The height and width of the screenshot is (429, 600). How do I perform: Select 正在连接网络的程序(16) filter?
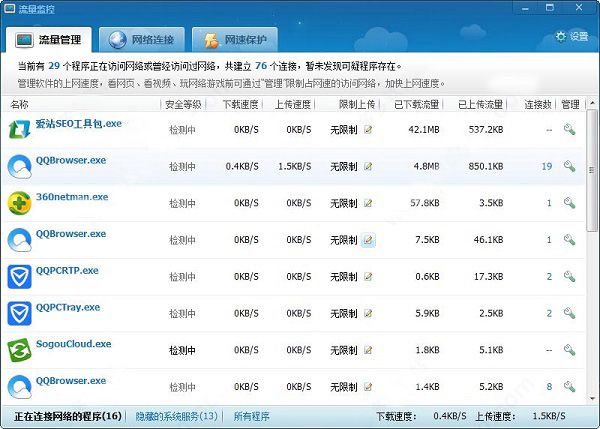(x=68, y=416)
